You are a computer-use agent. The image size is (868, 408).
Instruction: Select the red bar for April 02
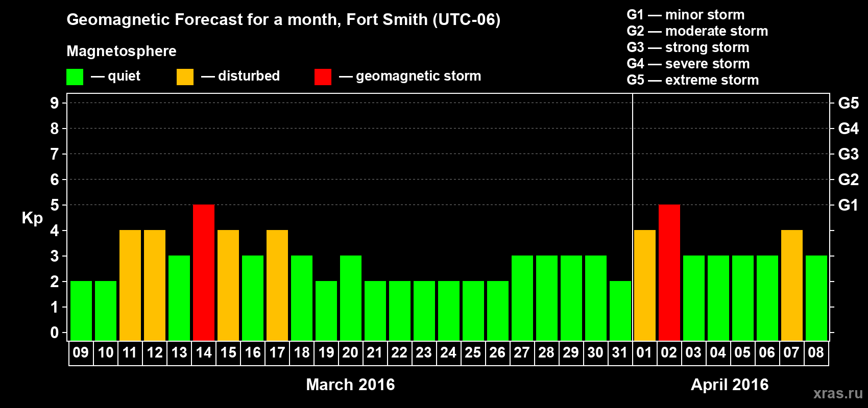[669, 272]
